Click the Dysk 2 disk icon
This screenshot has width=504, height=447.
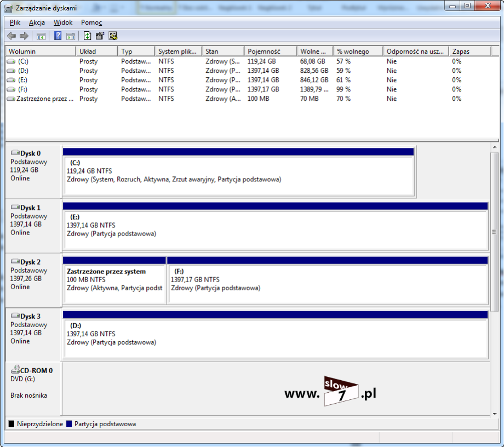click(x=15, y=261)
